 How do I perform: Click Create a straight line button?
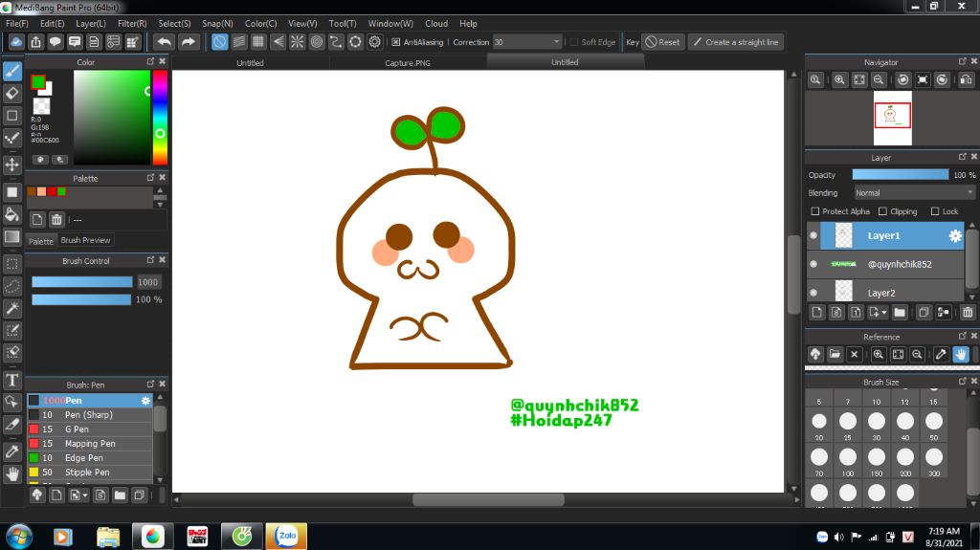pyautogui.click(x=736, y=42)
